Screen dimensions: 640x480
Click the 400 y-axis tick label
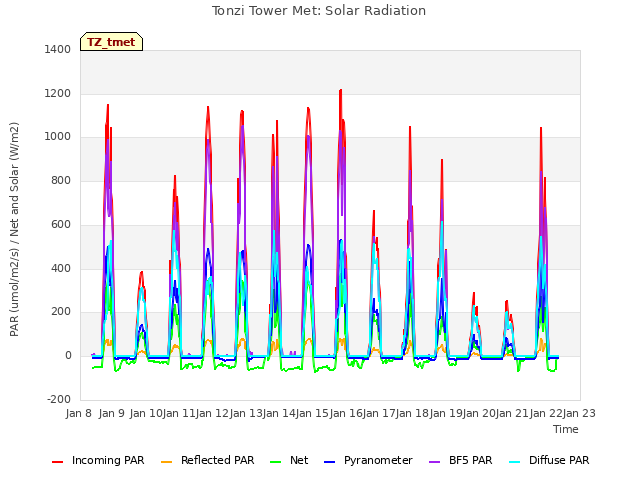[x=61, y=268]
